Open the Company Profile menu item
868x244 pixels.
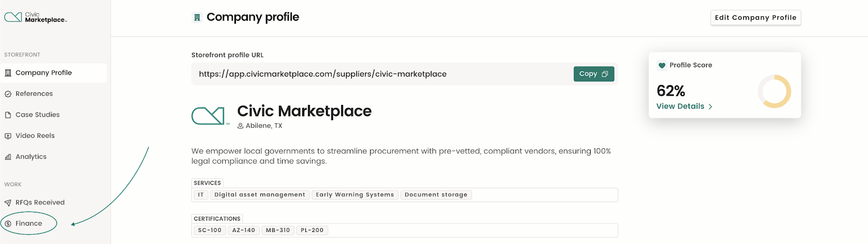point(53,73)
